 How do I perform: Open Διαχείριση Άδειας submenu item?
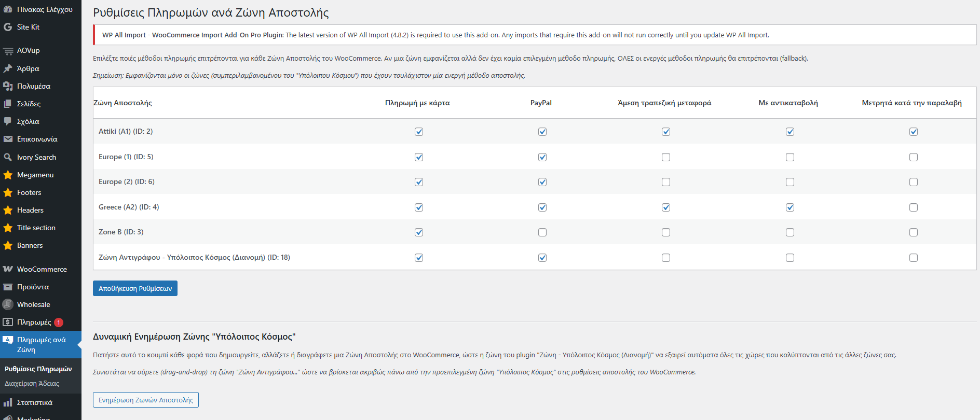point(32,384)
